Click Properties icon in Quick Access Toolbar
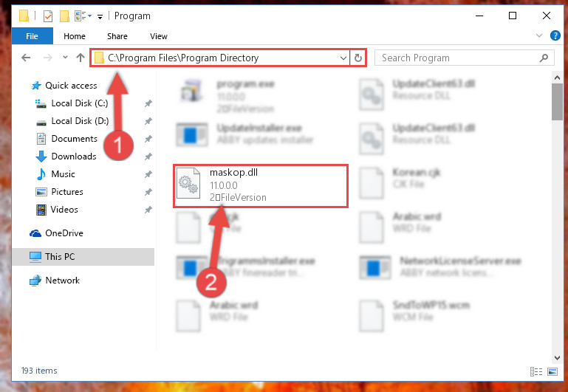 [48, 16]
